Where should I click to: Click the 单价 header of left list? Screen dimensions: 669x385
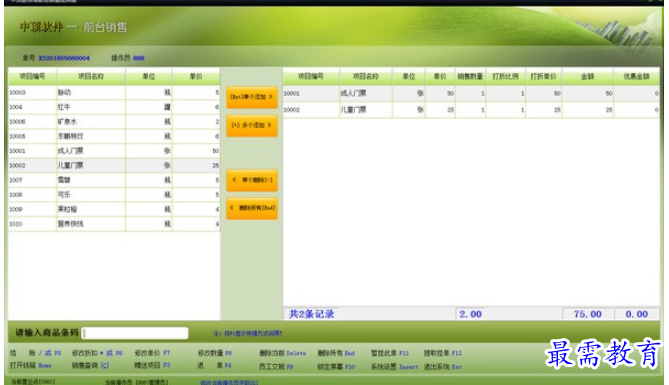(196, 76)
